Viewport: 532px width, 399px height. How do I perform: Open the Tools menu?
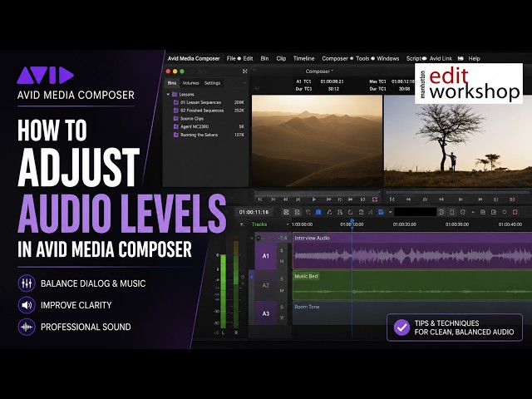362,58
